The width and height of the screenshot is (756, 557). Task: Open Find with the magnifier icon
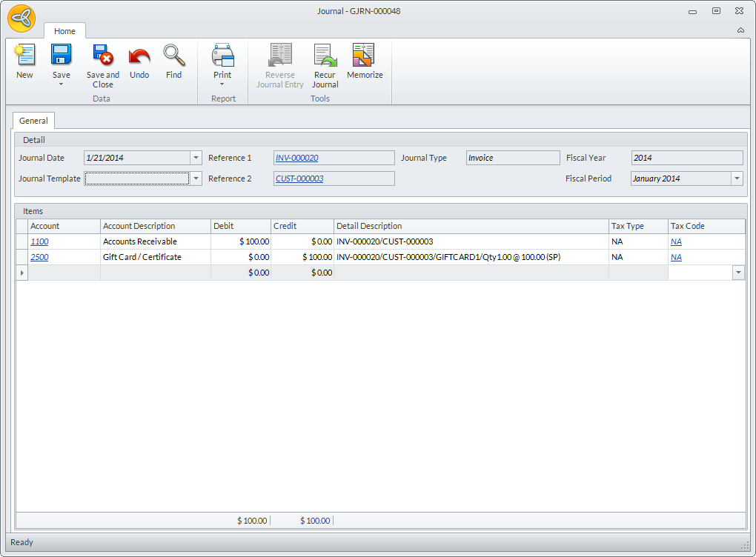[173, 56]
